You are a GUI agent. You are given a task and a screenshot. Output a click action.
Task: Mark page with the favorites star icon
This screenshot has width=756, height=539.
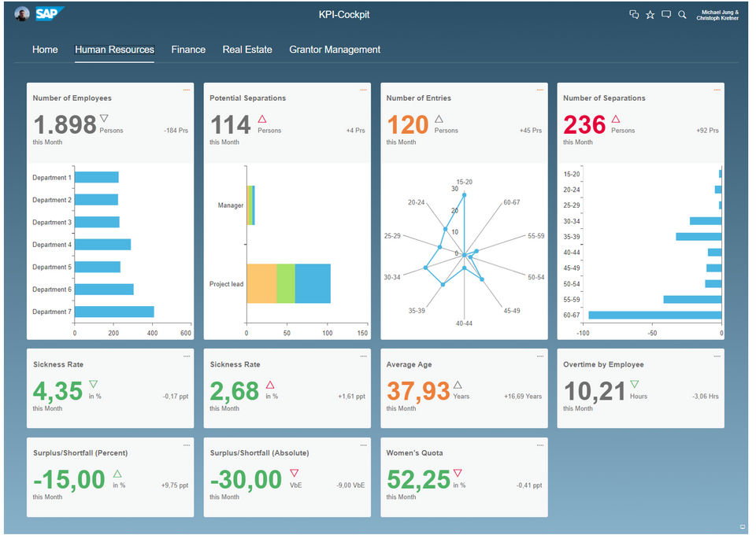[650, 14]
